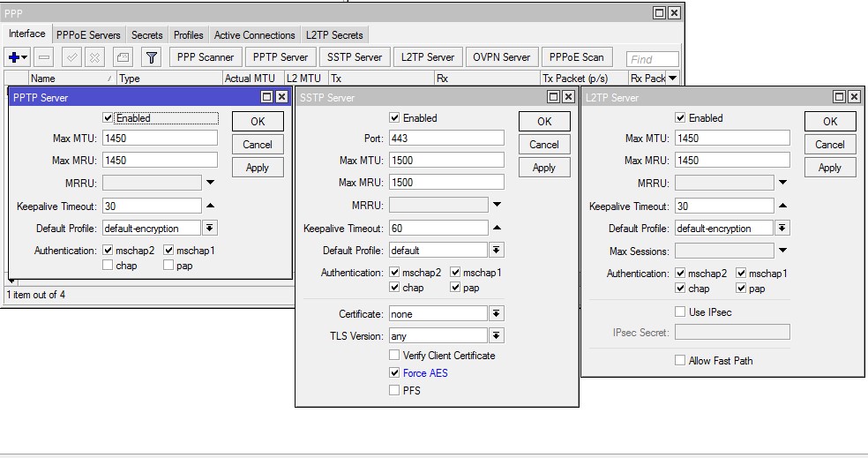Open the PPPoE Servers tab
The image size is (868, 458).
pyautogui.click(x=88, y=35)
